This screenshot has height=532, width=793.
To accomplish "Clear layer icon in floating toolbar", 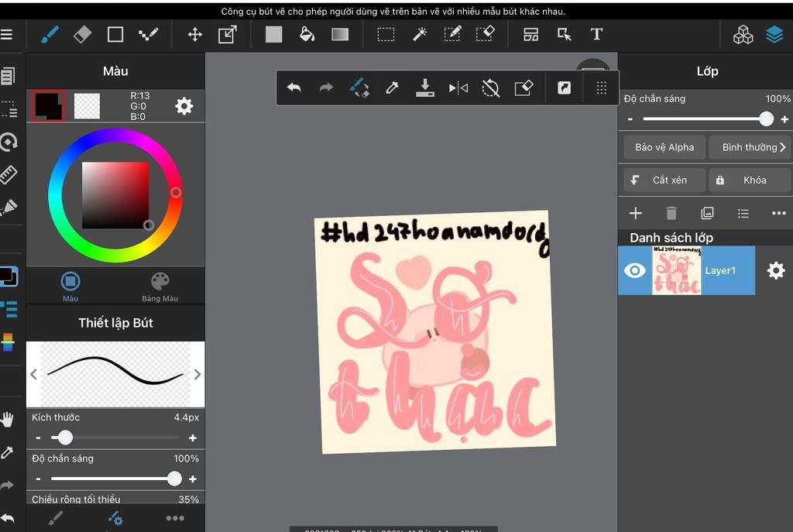I will click(524, 88).
